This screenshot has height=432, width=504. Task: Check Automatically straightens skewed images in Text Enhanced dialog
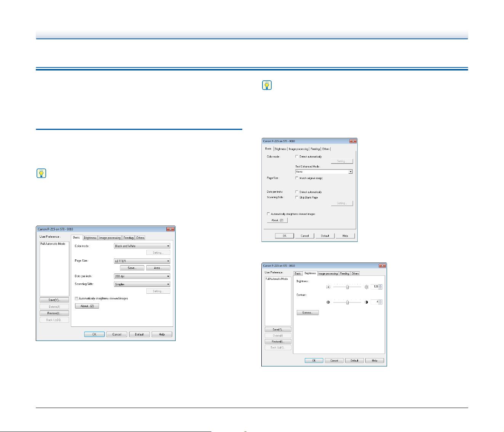point(269,214)
